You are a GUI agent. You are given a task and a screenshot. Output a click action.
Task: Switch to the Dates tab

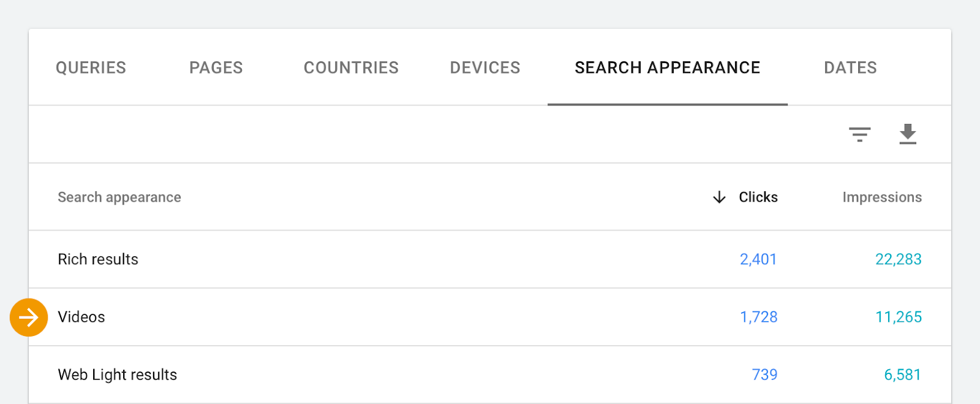(850, 67)
